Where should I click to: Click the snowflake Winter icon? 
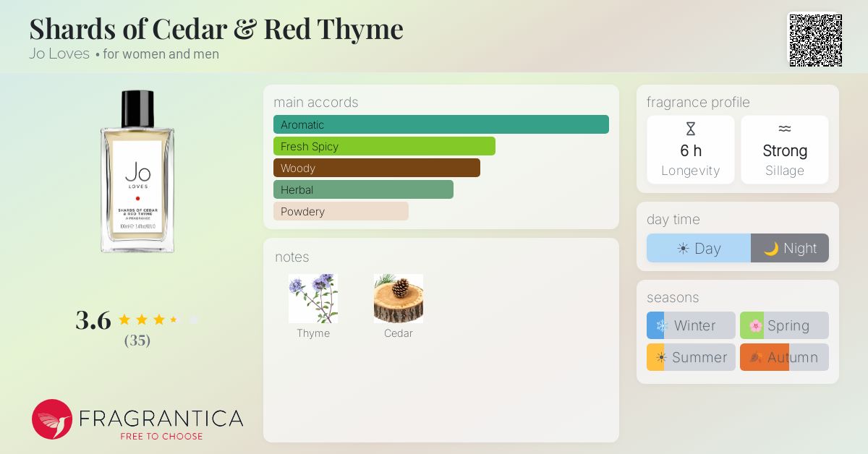[x=661, y=325]
